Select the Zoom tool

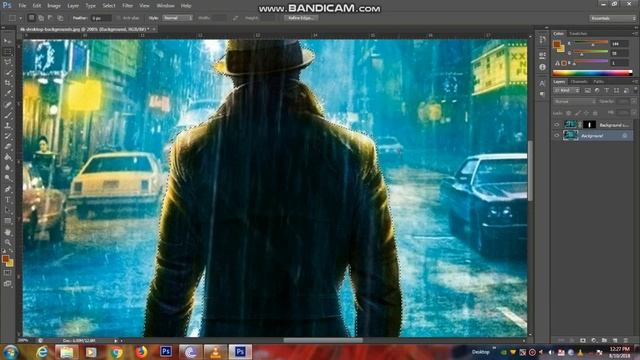tap(7, 243)
